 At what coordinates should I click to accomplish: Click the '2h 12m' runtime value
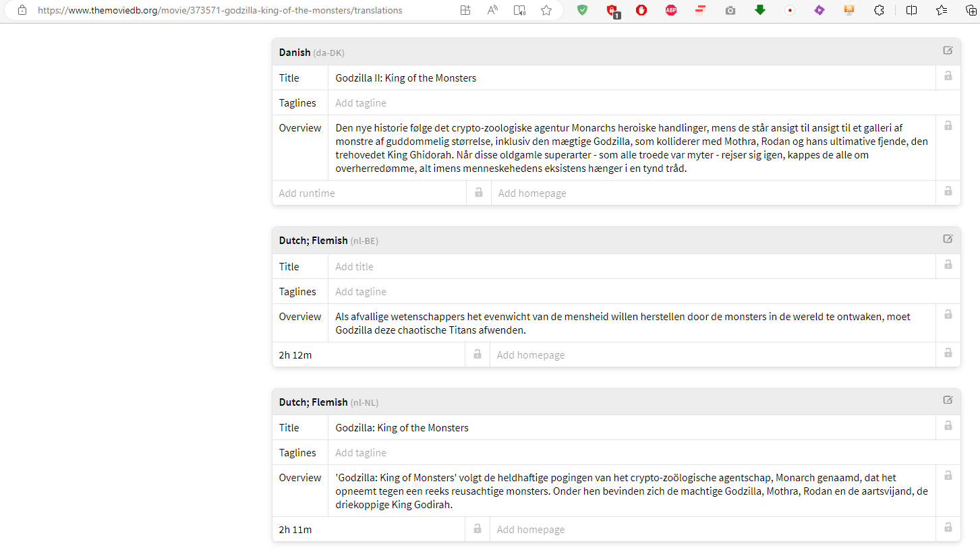click(x=295, y=355)
